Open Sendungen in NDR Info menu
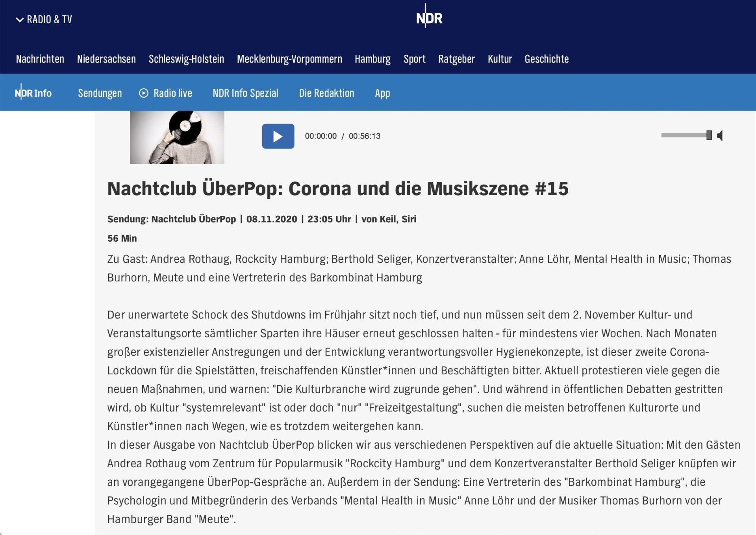 100,93
